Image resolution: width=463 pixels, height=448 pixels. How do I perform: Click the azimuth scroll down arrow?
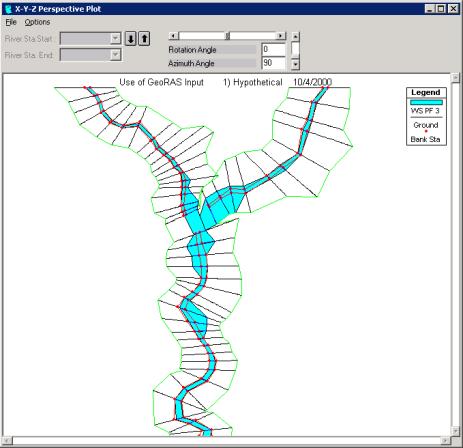point(295,64)
